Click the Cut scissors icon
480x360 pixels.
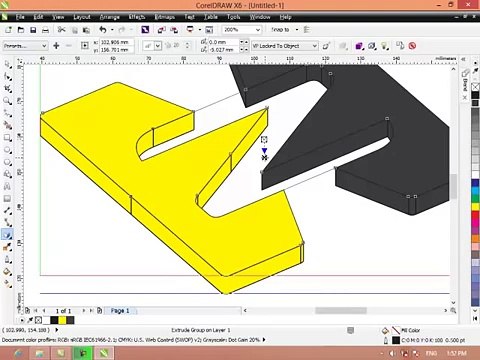click(61, 30)
